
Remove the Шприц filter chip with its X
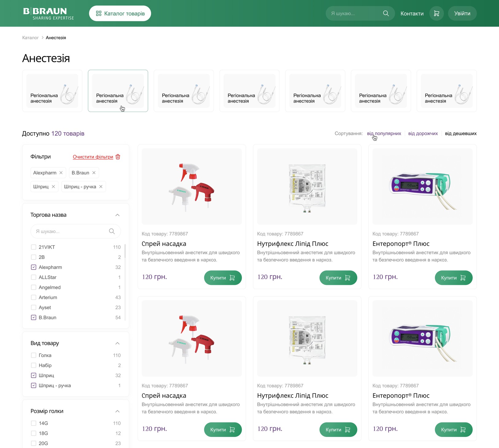pyautogui.click(x=53, y=187)
